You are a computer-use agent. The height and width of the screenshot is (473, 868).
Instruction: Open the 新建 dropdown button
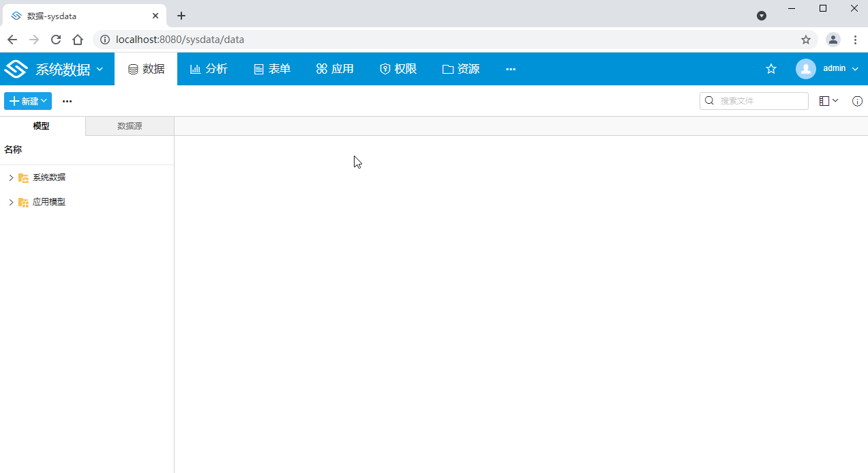28,101
